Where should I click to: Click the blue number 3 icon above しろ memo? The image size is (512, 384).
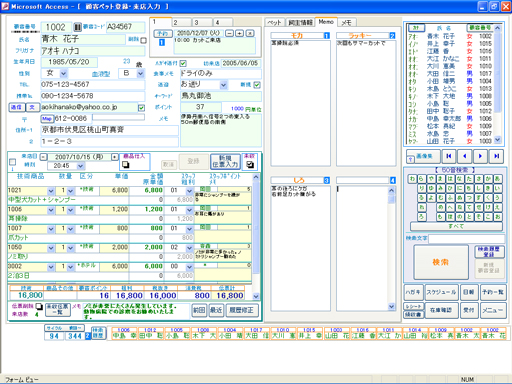click(x=327, y=180)
